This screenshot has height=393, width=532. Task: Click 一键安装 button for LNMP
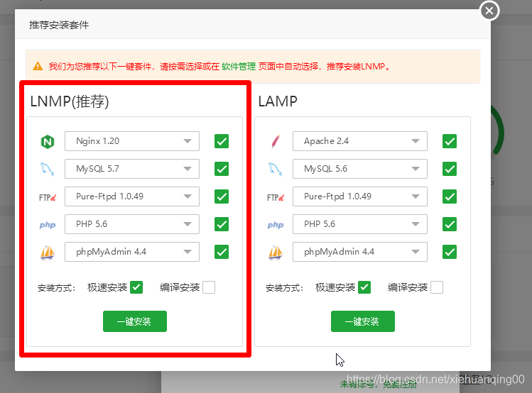pos(135,321)
